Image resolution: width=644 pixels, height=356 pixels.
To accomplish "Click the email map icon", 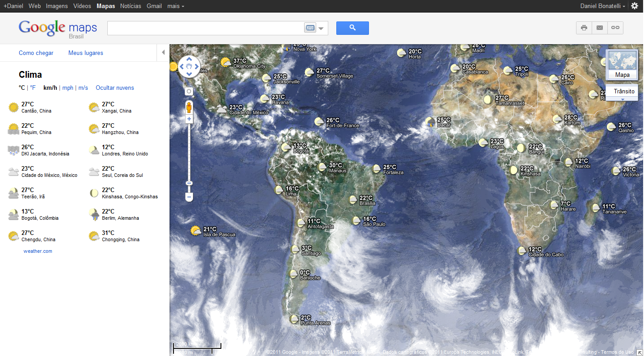I will (x=599, y=28).
